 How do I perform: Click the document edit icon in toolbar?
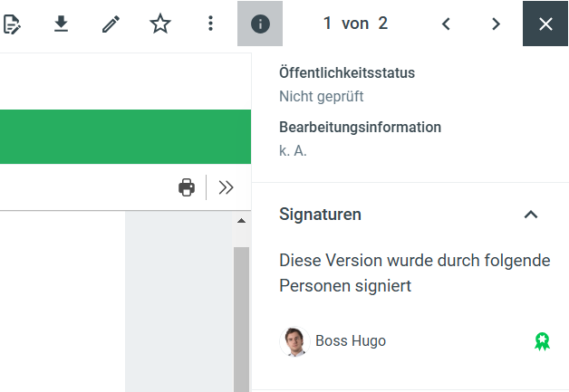(11, 24)
